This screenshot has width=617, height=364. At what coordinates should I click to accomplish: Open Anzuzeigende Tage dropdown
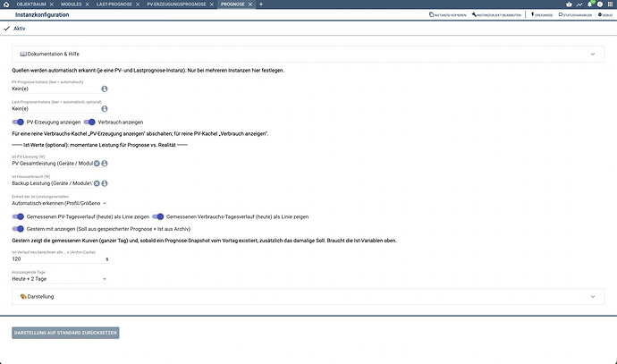coord(59,279)
